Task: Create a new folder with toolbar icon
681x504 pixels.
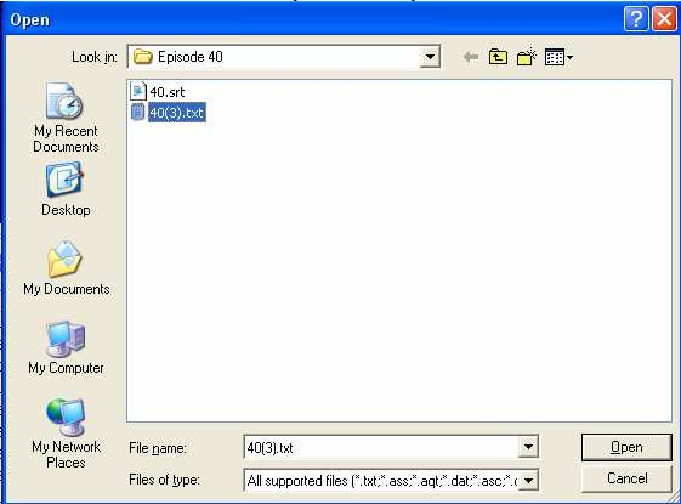Action: tap(526, 57)
